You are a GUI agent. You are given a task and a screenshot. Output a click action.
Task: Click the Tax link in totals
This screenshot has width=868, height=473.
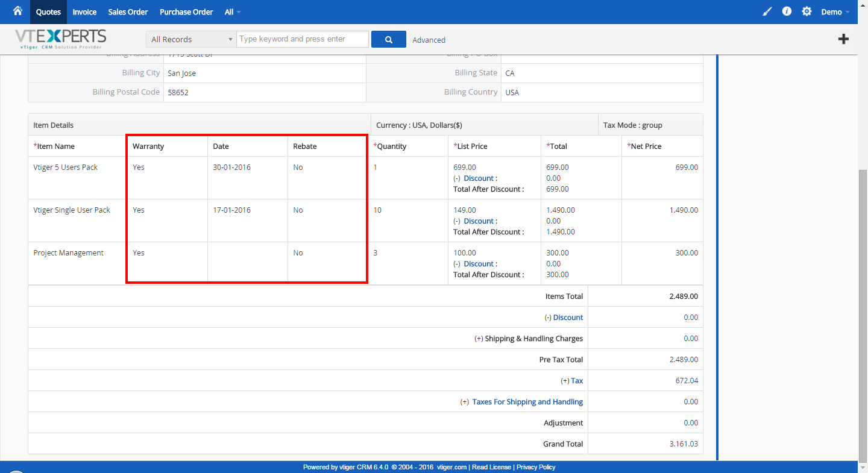[x=577, y=381]
